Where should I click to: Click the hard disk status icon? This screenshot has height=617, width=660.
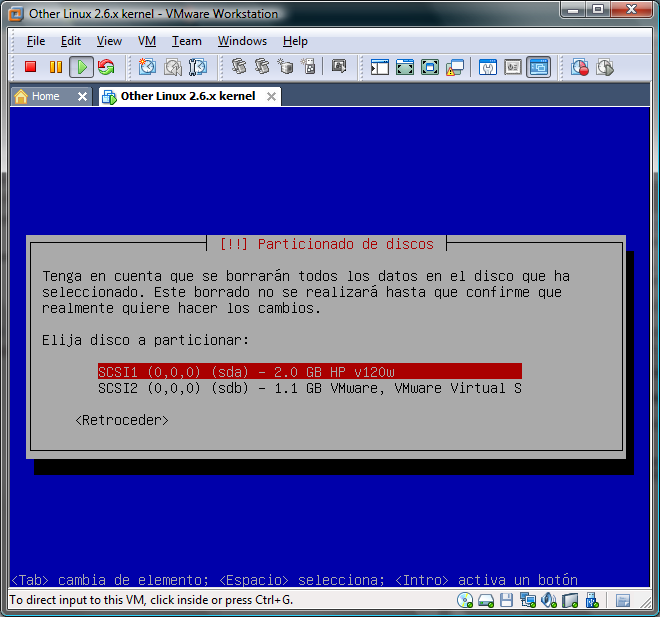(x=486, y=601)
